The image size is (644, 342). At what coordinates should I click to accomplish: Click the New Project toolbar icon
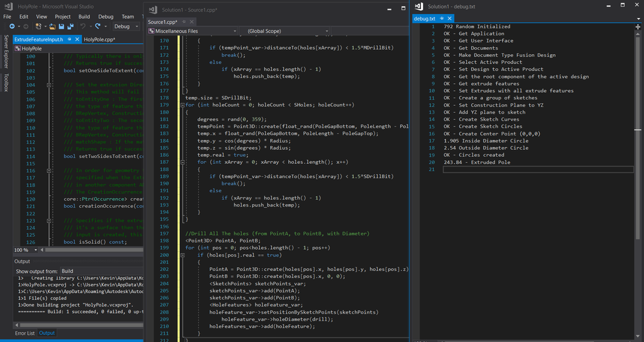click(x=38, y=26)
